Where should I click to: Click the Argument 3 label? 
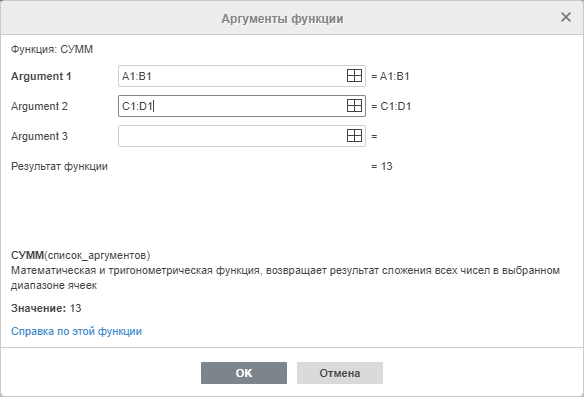(39, 136)
